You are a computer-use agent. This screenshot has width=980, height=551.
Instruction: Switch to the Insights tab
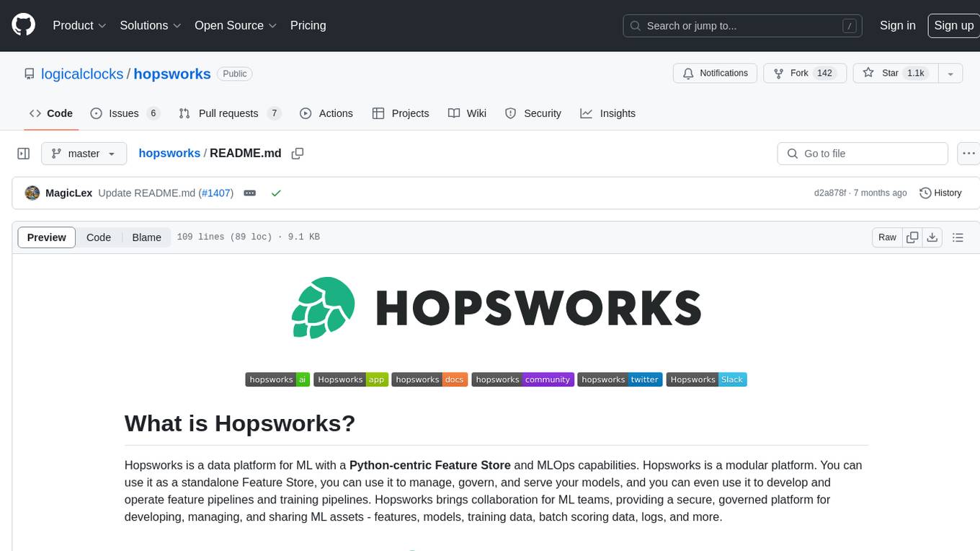click(x=608, y=113)
